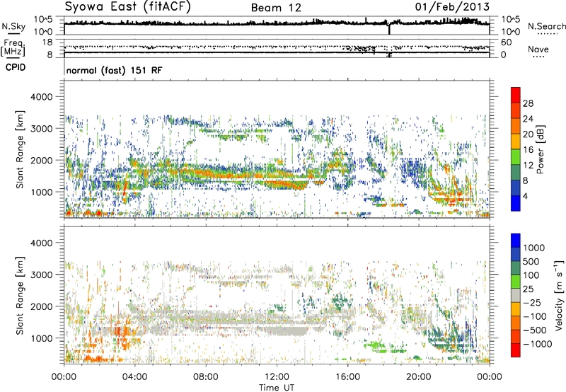This screenshot has height=392, width=566.
Task: Click the 'Freq. [MHz]' label
Action: [x=13, y=47]
